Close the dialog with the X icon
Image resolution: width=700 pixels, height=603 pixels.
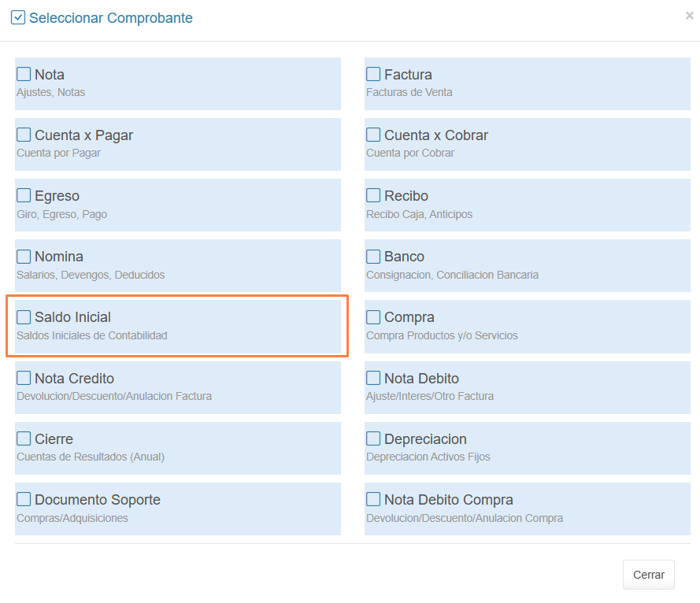tap(689, 15)
